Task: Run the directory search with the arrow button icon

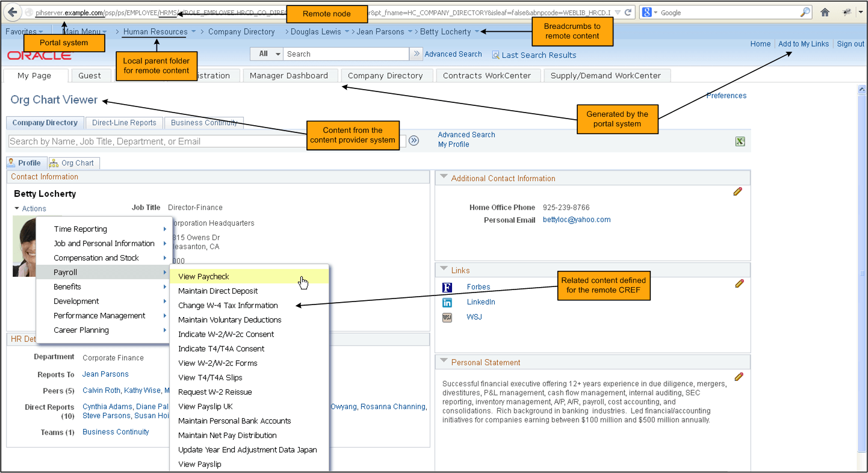Action: tap(415, 140)
